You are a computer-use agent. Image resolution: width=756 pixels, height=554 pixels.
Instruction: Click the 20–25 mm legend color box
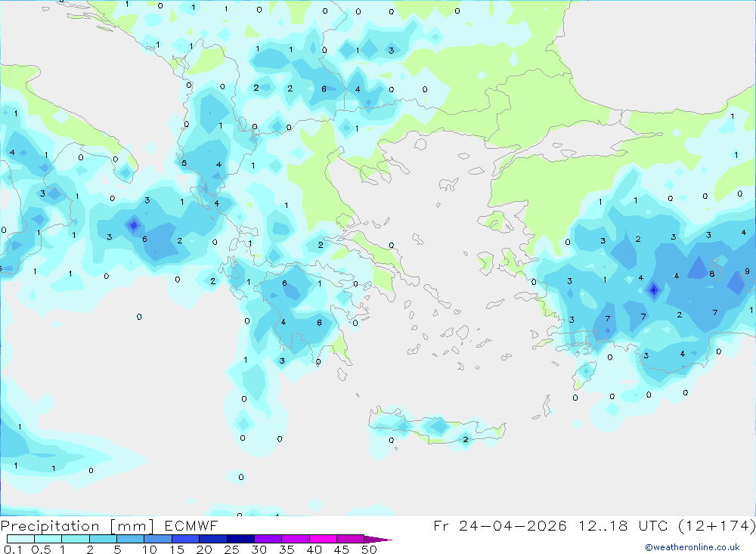213,539
